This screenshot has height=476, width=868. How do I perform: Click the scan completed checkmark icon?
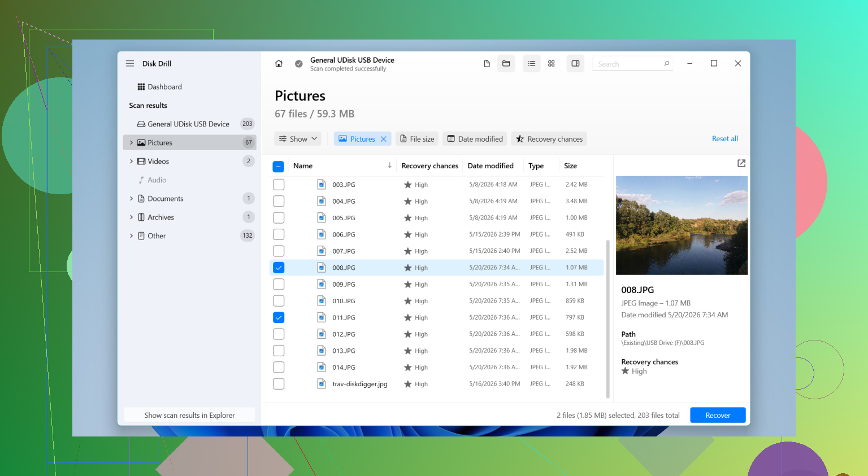coord(299,64)
